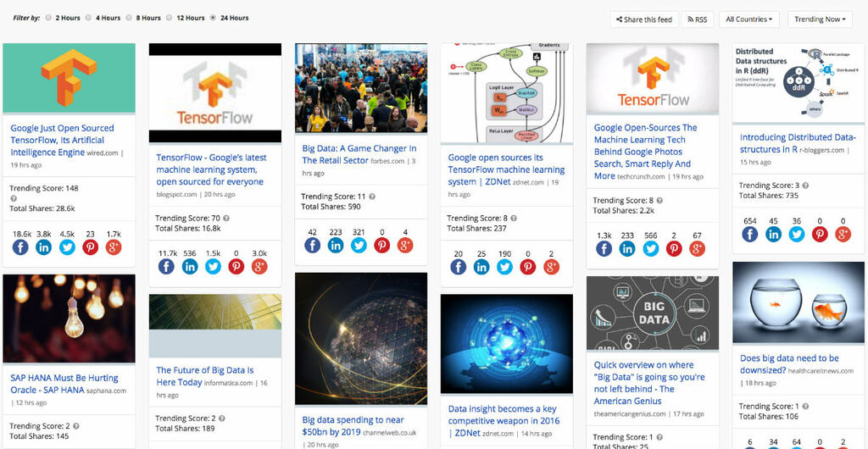
Task: Share the R-bloggers ddR article on Facebook
Action: click(x=749, y=234)
